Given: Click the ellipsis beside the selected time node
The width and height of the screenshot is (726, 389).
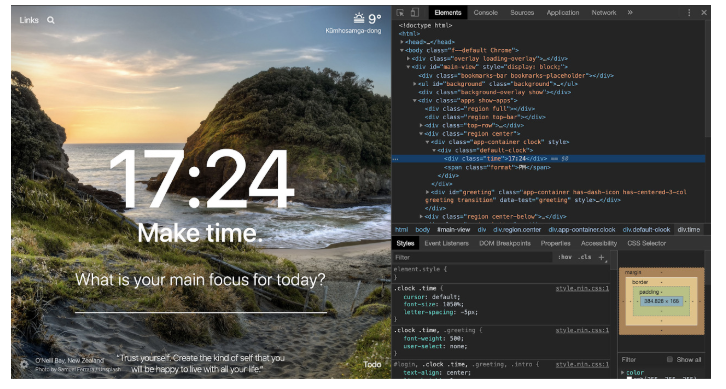Looking at the screenshot, I should point(395,159).
